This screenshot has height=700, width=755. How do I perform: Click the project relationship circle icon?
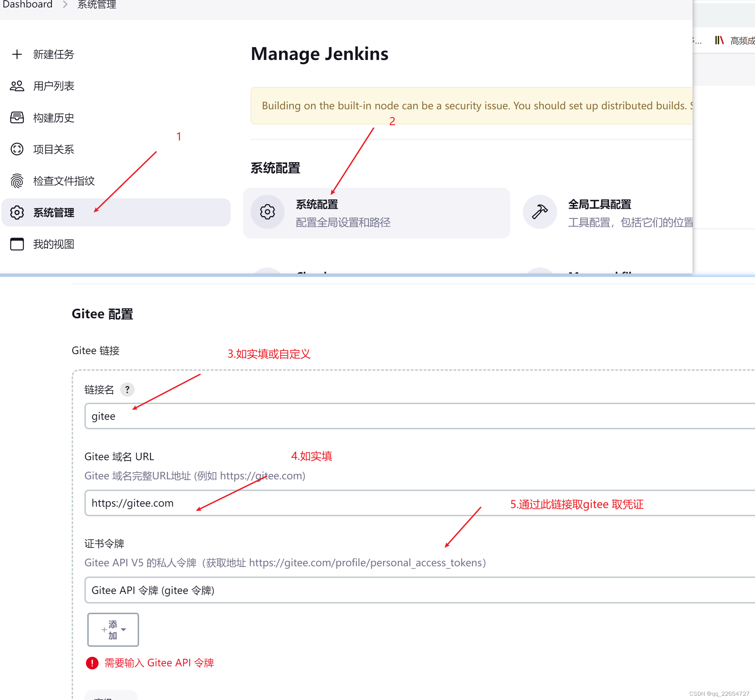17,149
